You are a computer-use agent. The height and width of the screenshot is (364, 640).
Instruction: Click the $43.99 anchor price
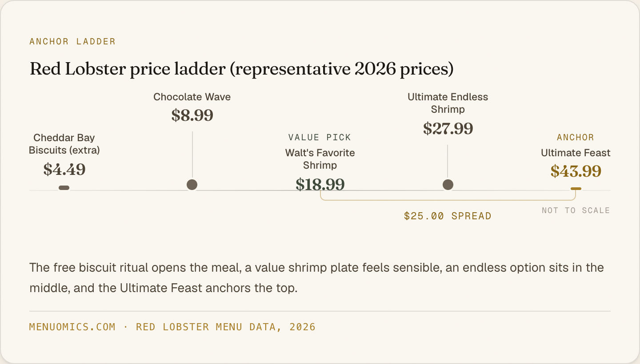[576, 171]
